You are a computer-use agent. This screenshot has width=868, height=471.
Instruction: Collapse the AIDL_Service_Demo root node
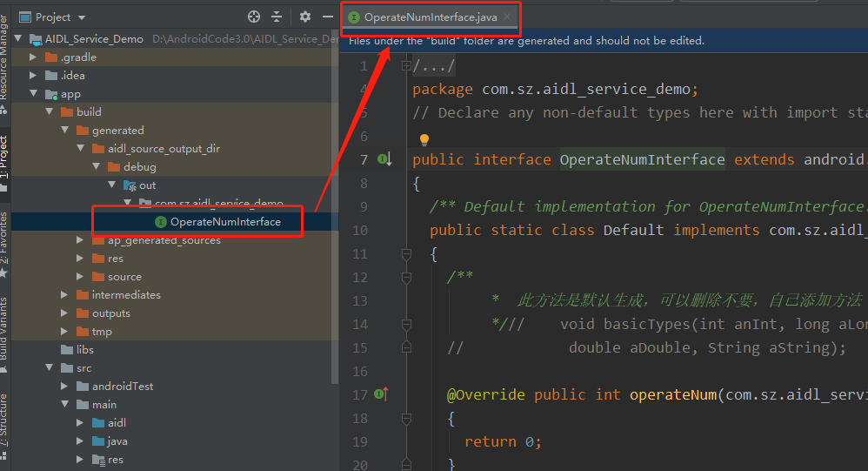pyautogui.click(x=18, y=39)
